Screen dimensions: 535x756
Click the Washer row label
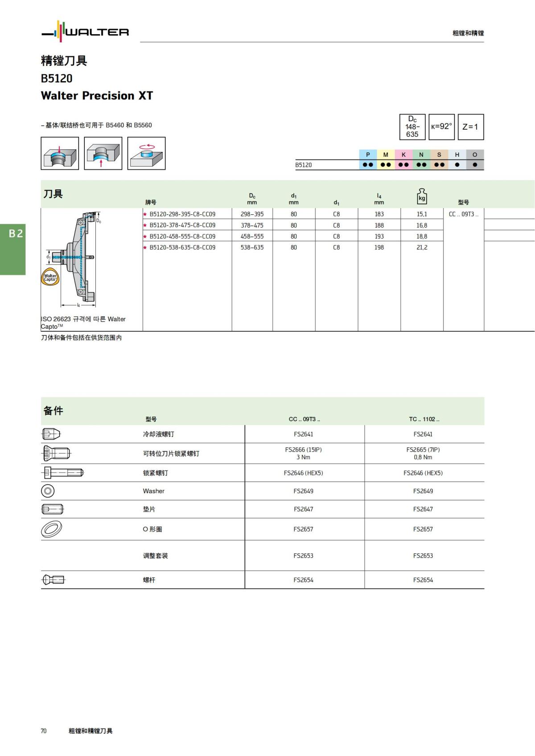coord(153,491)
